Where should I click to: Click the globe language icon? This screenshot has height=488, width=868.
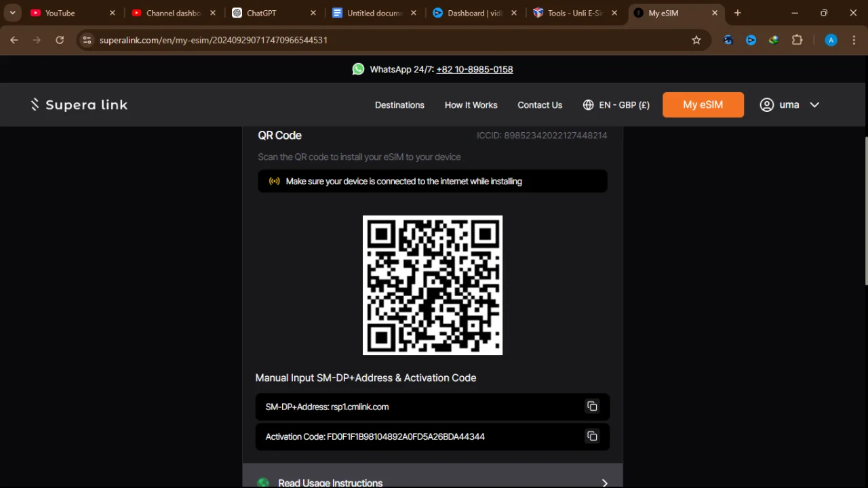(588, 105)
